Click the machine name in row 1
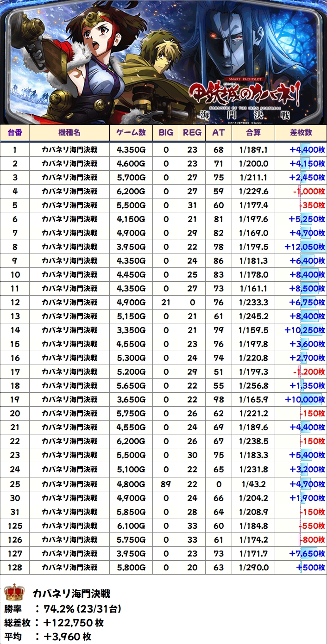Image resolution: width=327 pixels, height=644 pixels. [69, 149]
